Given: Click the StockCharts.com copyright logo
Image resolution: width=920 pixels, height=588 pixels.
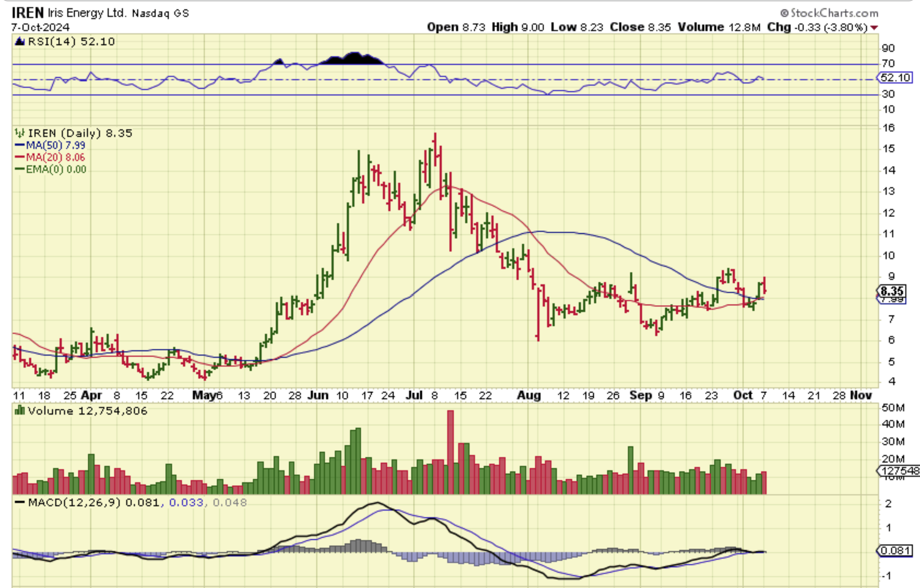Looking at the screenshot, I should (829, 13).
